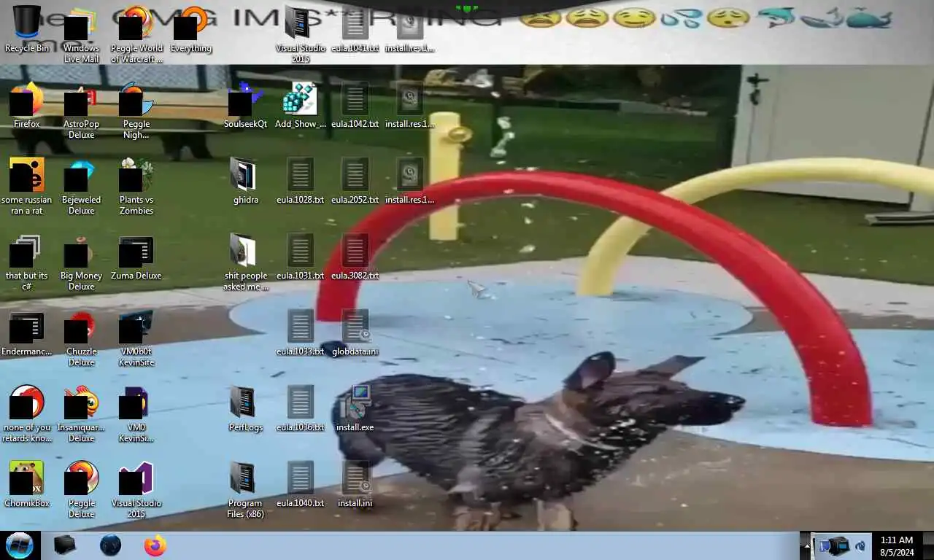Select the 'some russian ran a rat' icon

[x=27, y=187]
